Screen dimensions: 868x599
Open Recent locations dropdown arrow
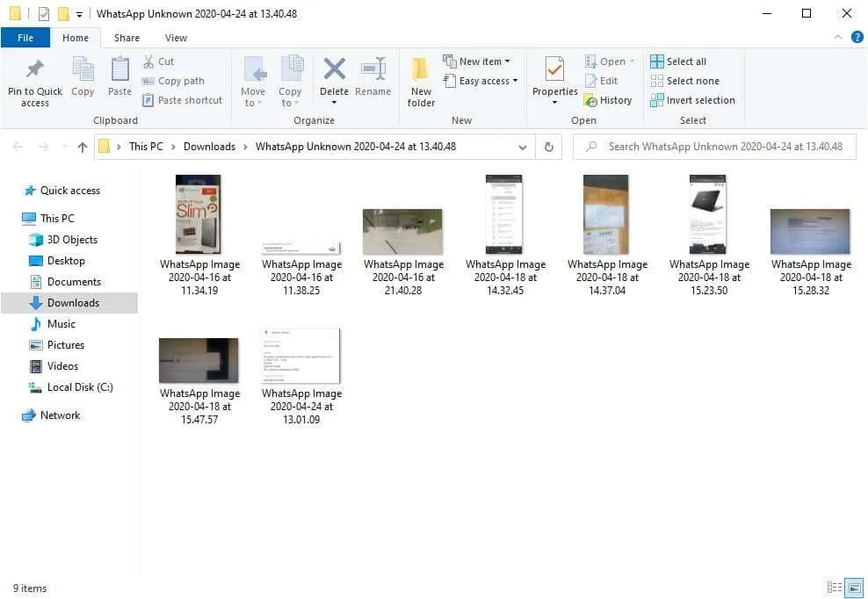point(64,147)
